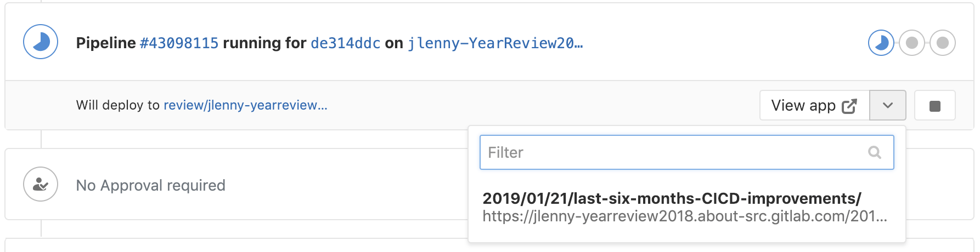
Task: Open commit de314ddc link
Action: tap(346, 43)
